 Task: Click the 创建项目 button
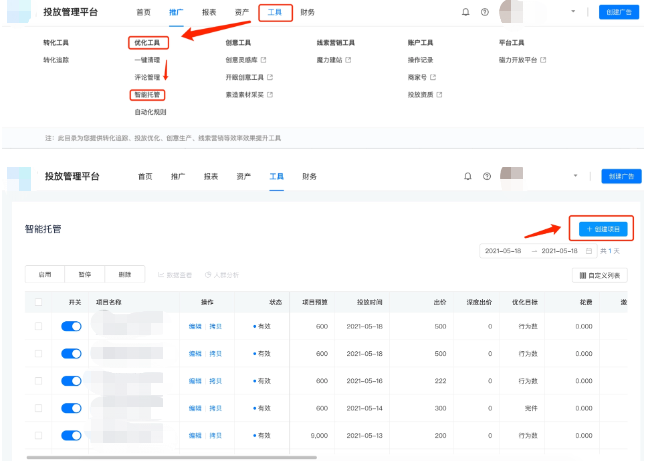603,229
